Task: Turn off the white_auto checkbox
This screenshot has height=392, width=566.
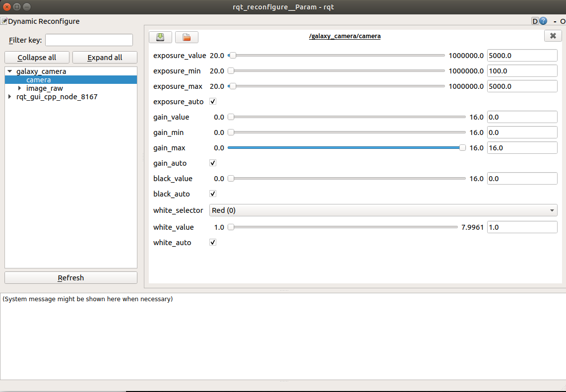Action: [213, 243]
